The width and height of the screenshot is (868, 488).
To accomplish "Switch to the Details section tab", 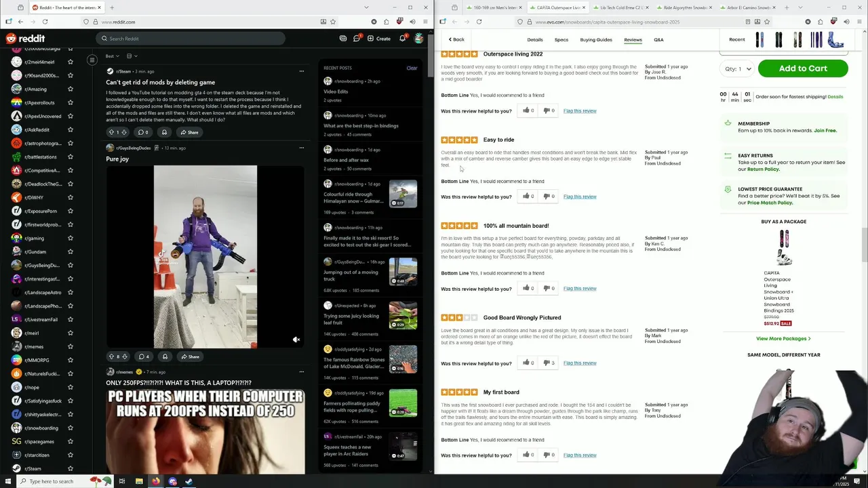I will click(535, 39).
